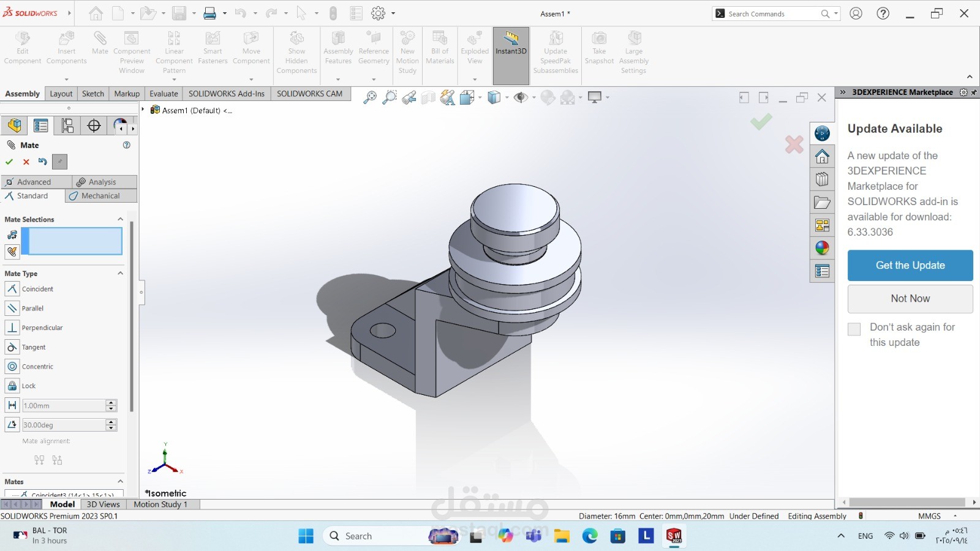Open the Linear Component Pattern dropdown arrow
The height and width of the screenshot is (551, 980).
tap(174, 79)
